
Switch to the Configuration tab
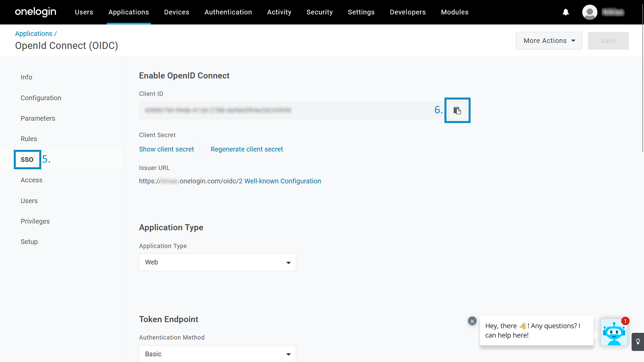click(x=41, y=98)
